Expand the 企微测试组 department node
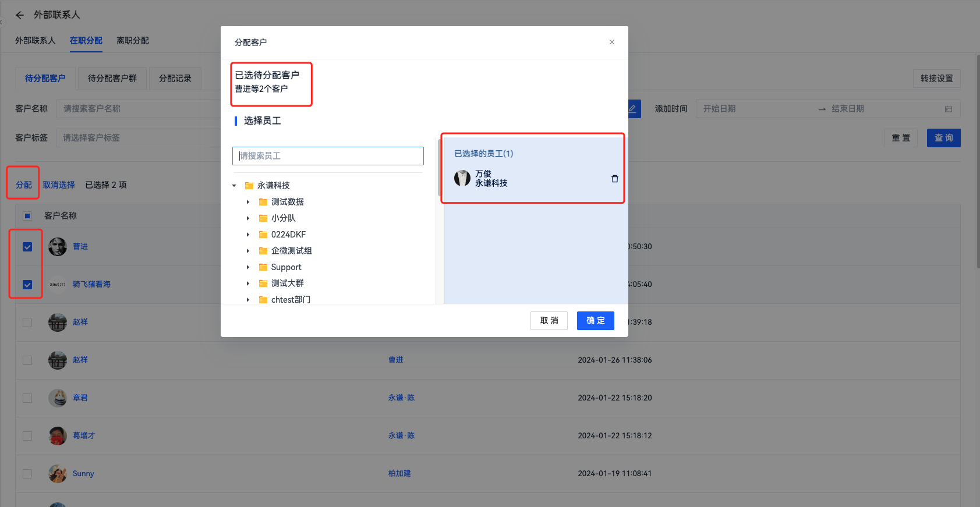The width and height of the screenshot is (980, 507). 248,251
